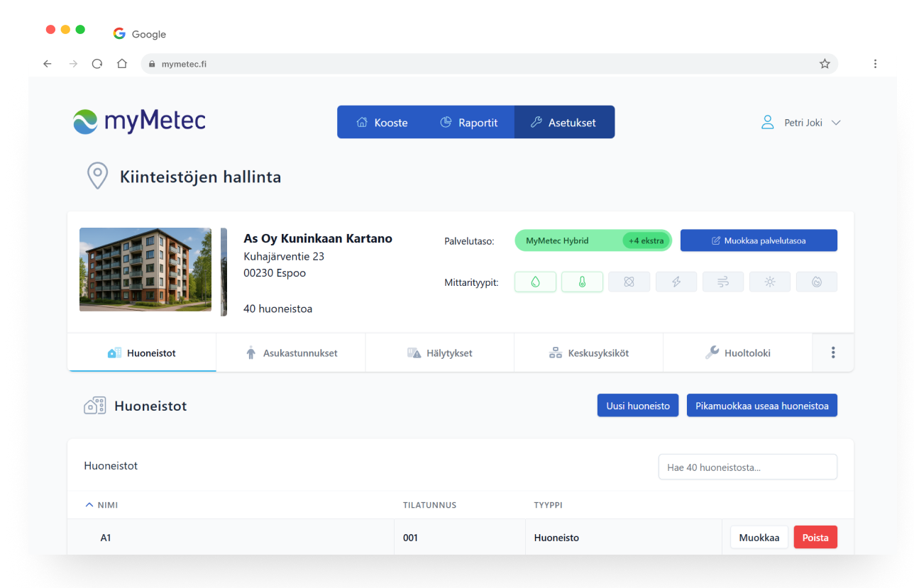Image resolution: width=914 pixels, height=588 pixels.
Task: Switch to the Asukastunnukset tab
Action: click(x=291, y=353)
